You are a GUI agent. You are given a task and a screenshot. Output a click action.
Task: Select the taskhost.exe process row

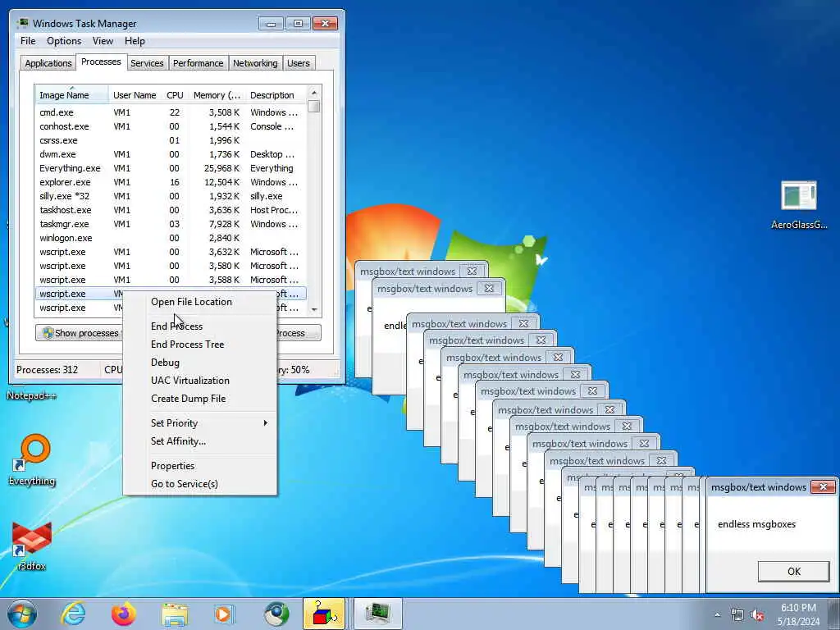click(171, 210)
